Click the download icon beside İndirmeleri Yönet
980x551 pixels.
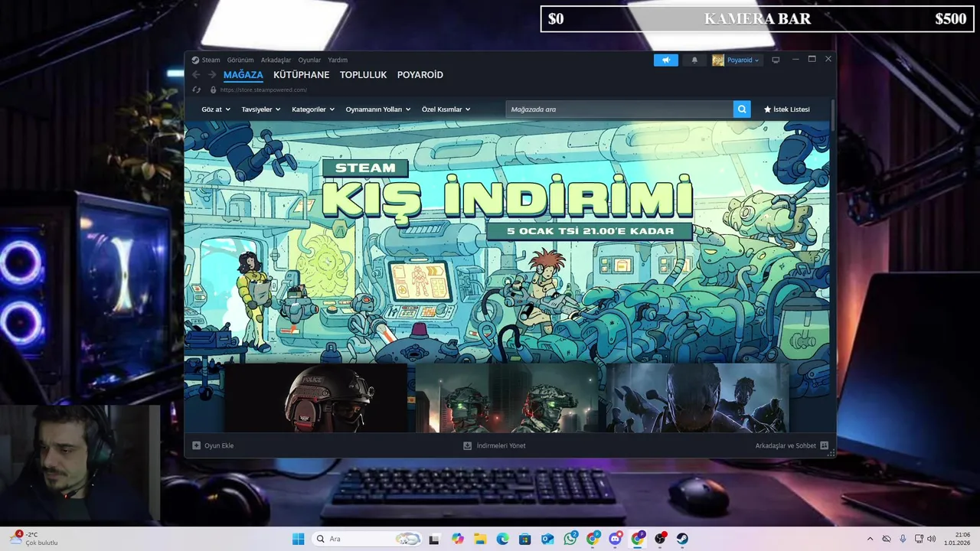(x=468, y=445)
